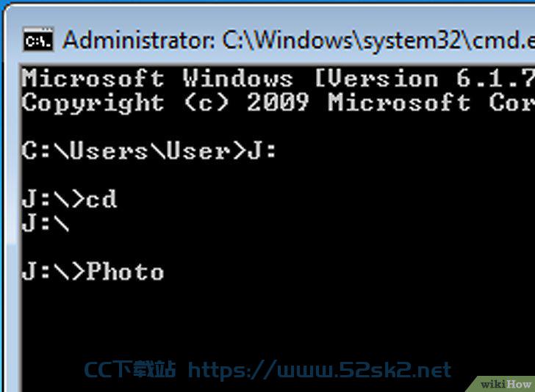Click the Microsoft Windows Version line
The image size is (535, 392).
278,78
